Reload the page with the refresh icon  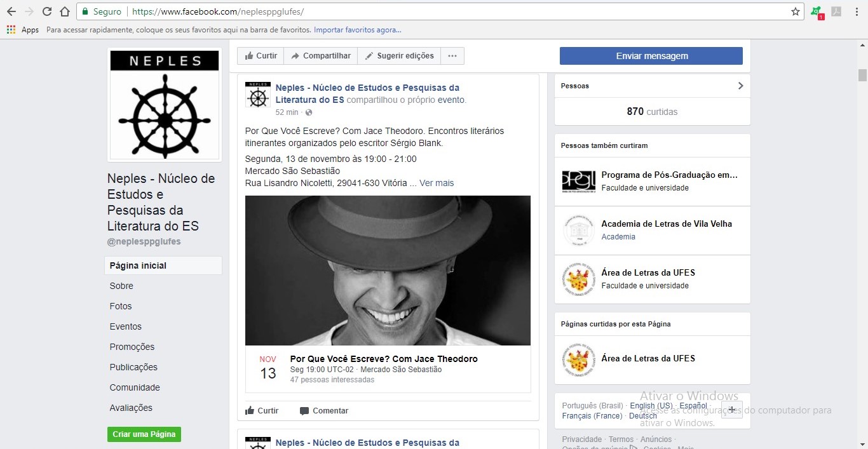click(x=46, y=11)
